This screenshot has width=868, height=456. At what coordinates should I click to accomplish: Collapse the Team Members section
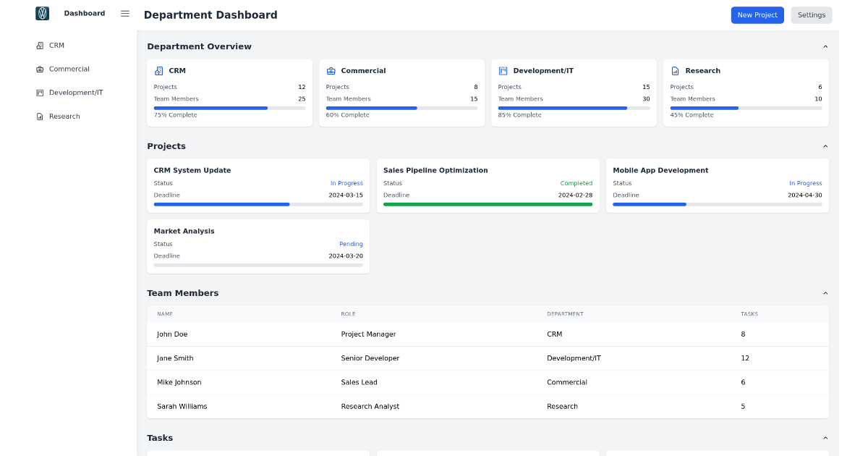(x=825, y=292)
